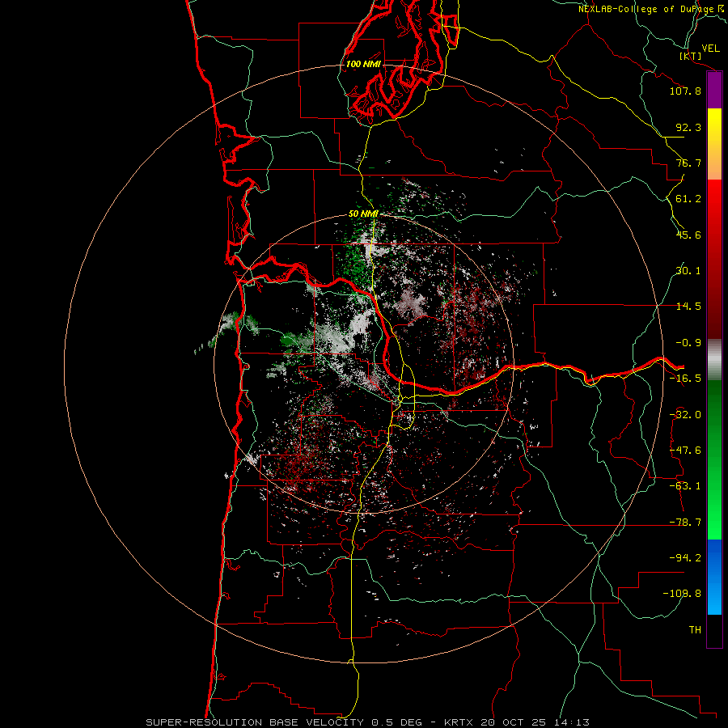Click the -109.8 velocity scale value
Image resolution: width=728 pixels, height=728 pixels.
(682, 594)
